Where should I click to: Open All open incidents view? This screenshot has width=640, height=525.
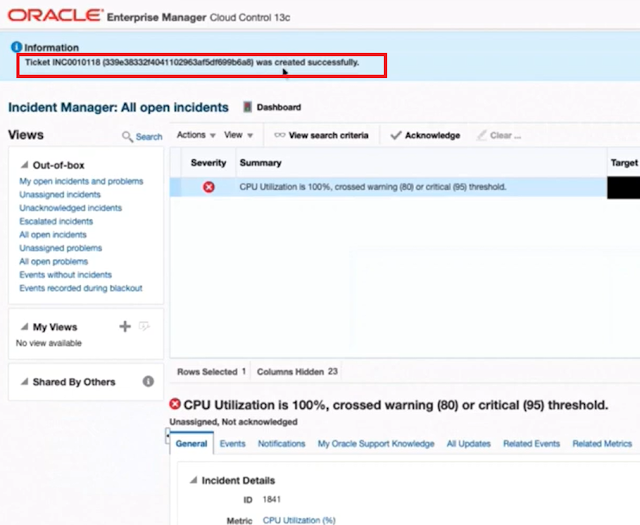(x=53, y=235)
